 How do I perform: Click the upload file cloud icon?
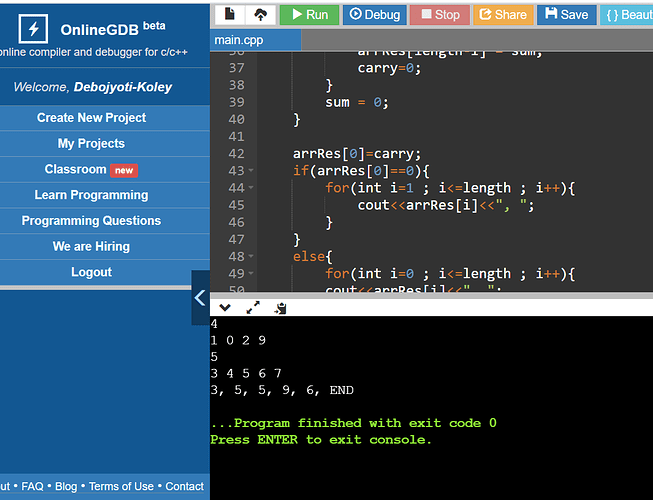coord(260,15)
